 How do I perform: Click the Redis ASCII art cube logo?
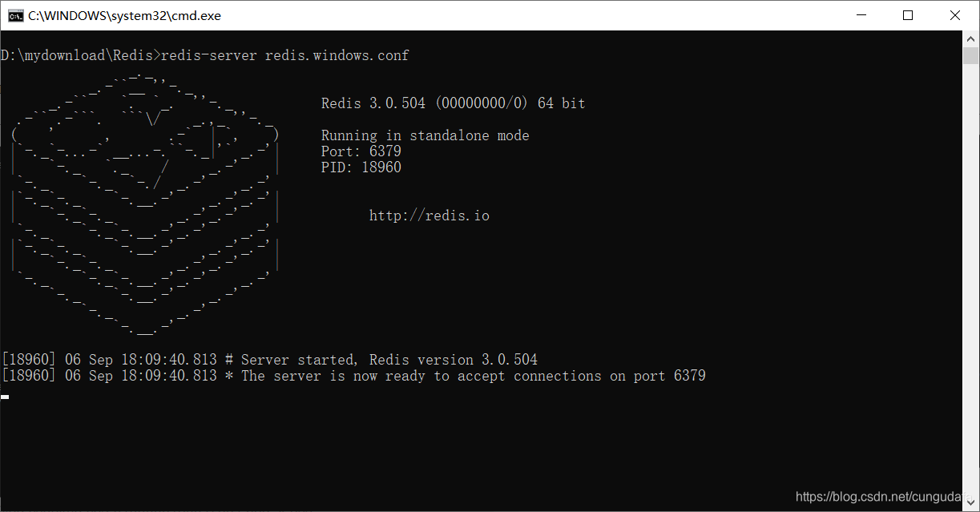click(144, 204)
